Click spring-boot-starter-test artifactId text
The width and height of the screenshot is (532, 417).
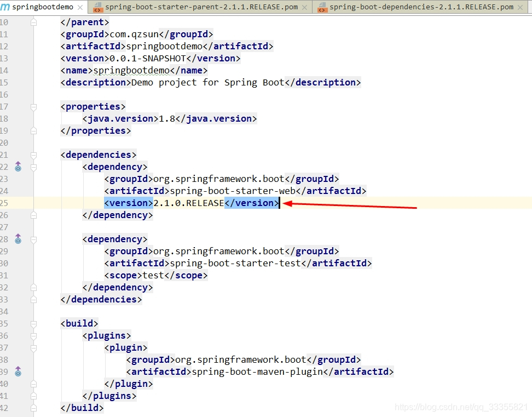(x=235, y=263)
